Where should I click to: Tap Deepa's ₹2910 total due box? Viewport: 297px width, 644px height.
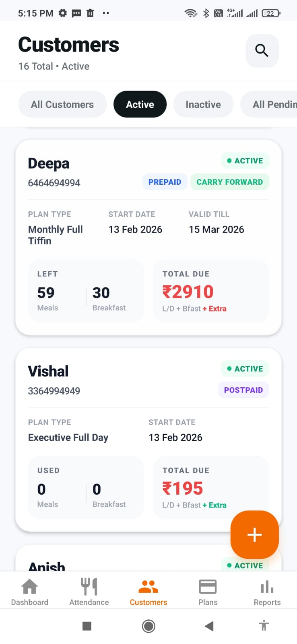coord(211,291)
